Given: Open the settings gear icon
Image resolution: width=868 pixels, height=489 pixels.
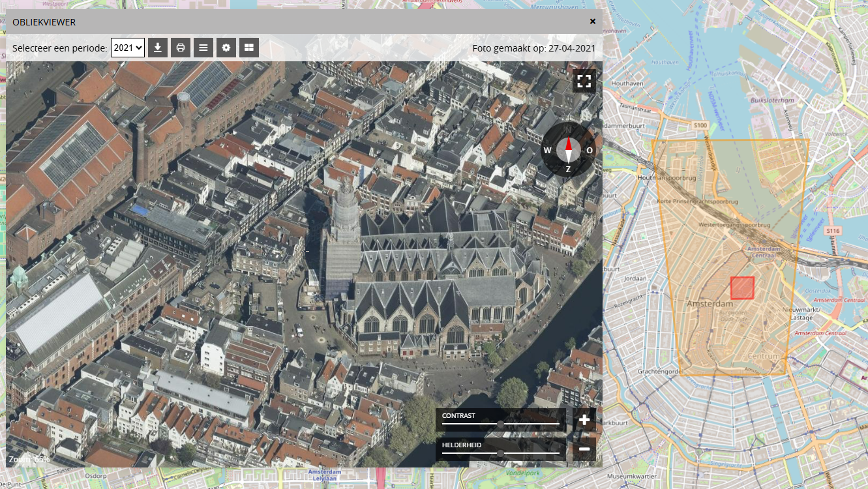Looking at the screenshot, I should (226, 48).
